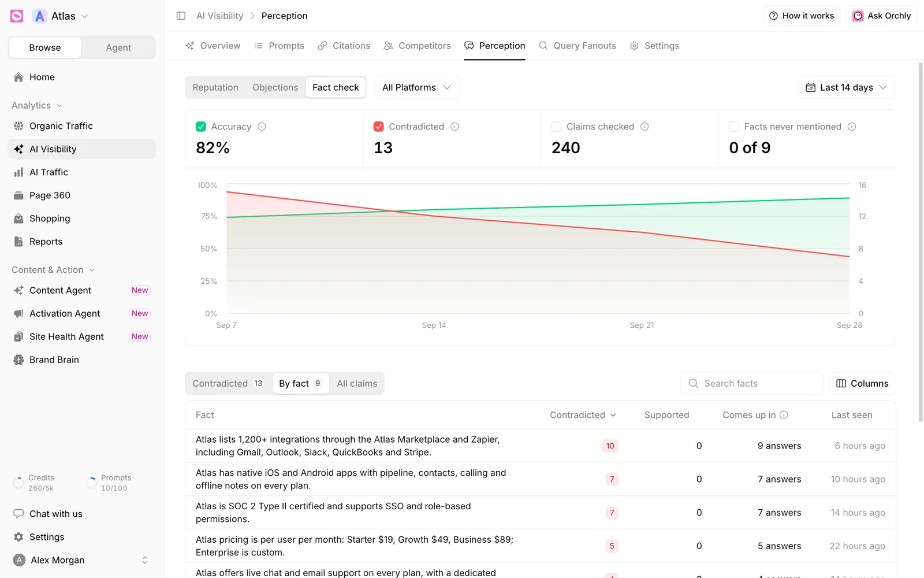This screenshot has height=578, width=924.
Task: Click the '6 hours ago' last seen
Action: click(x=860, y=446)
